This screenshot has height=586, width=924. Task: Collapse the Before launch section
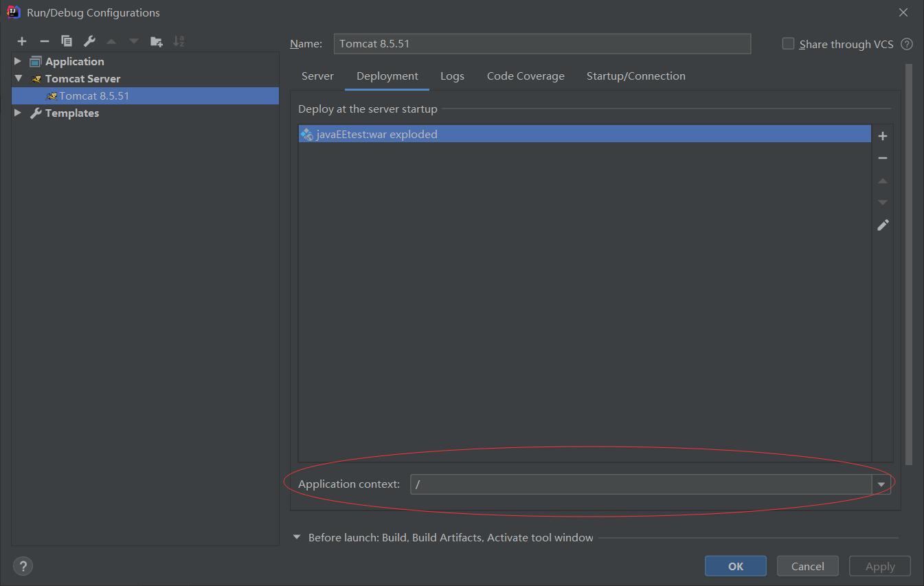[297, 537]
